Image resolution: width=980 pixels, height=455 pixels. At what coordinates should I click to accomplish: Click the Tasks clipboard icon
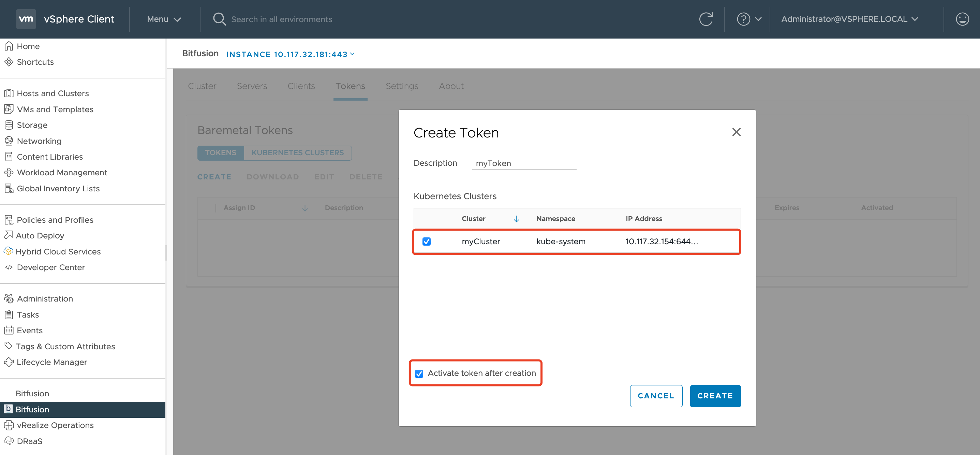(x=9, y=314)
